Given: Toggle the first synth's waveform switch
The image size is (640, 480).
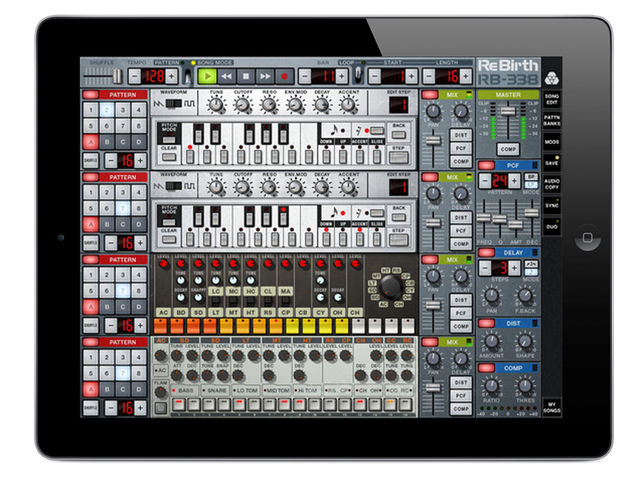Looking at the screenshot, I should click(x=174, y=104).
